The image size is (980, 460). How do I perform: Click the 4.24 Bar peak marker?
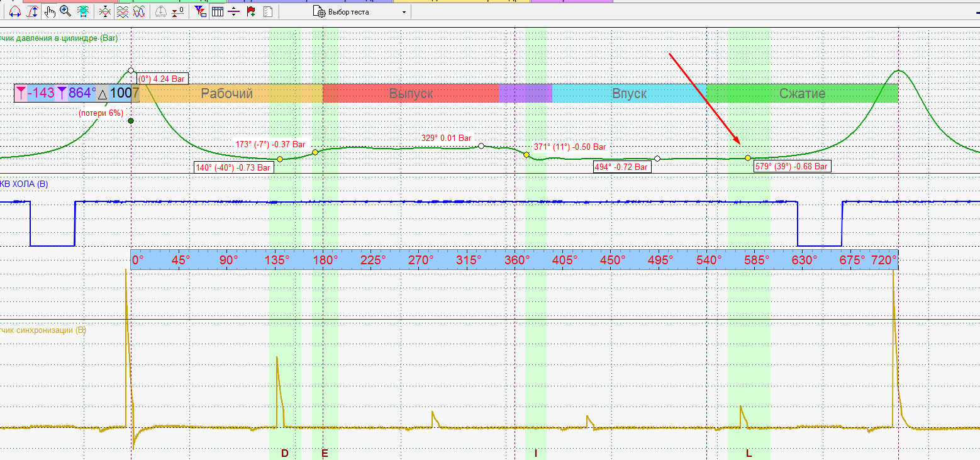[x=131, y=70]
